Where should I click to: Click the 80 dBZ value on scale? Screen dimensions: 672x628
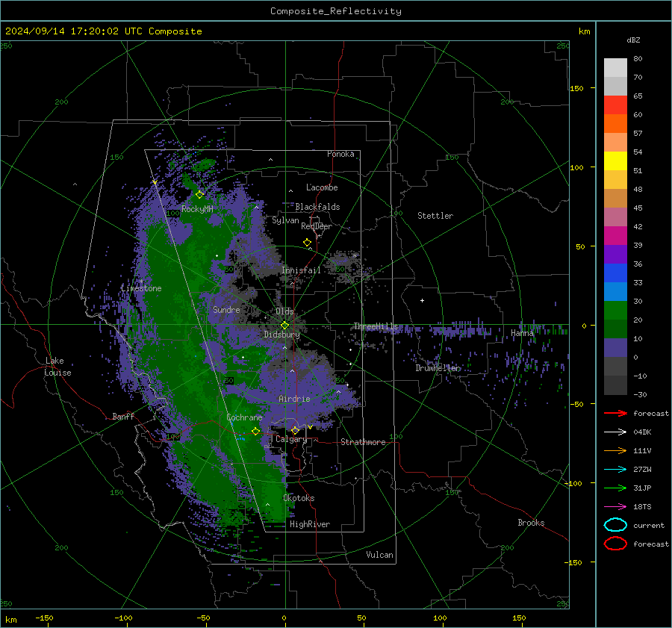[x=638, y=59]
